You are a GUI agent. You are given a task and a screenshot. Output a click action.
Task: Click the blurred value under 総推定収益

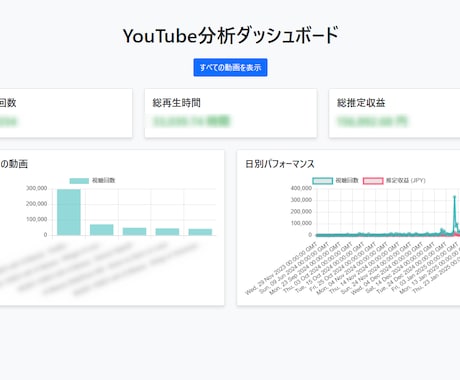click(x=372, y=121)
